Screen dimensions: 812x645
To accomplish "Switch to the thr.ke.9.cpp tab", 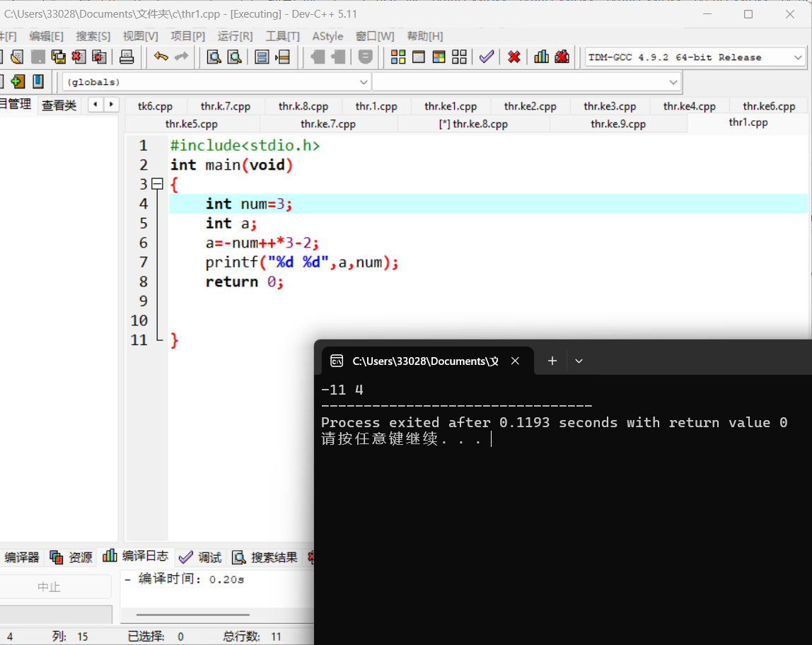I will click(x=618, y=124).
